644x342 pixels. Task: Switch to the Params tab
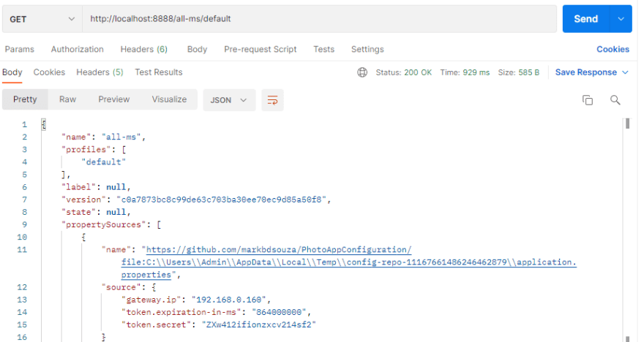click(20, 50)
